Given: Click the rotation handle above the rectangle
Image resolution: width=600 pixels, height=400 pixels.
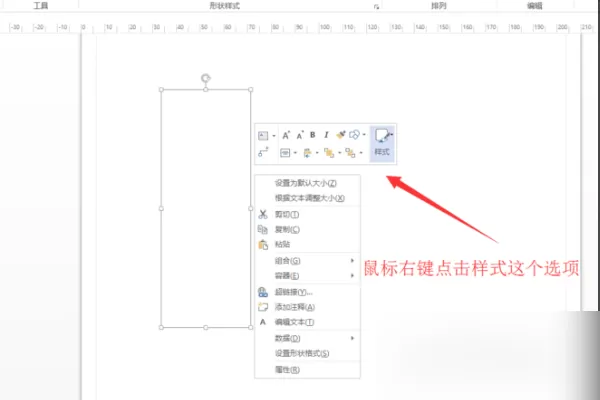Looking at the screenshot, I should [x=206, y=78].
